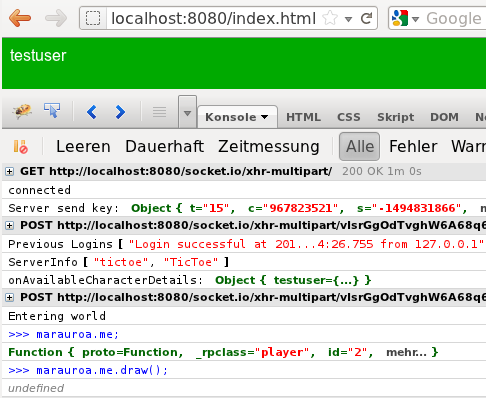Select the Fehler console filter
The image size is (486, 398).
(413, 146)
